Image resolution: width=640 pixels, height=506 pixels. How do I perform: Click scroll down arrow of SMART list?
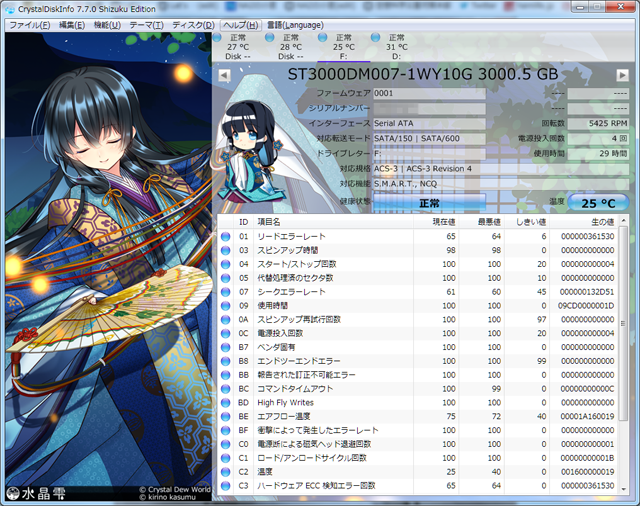coord(623,489)
